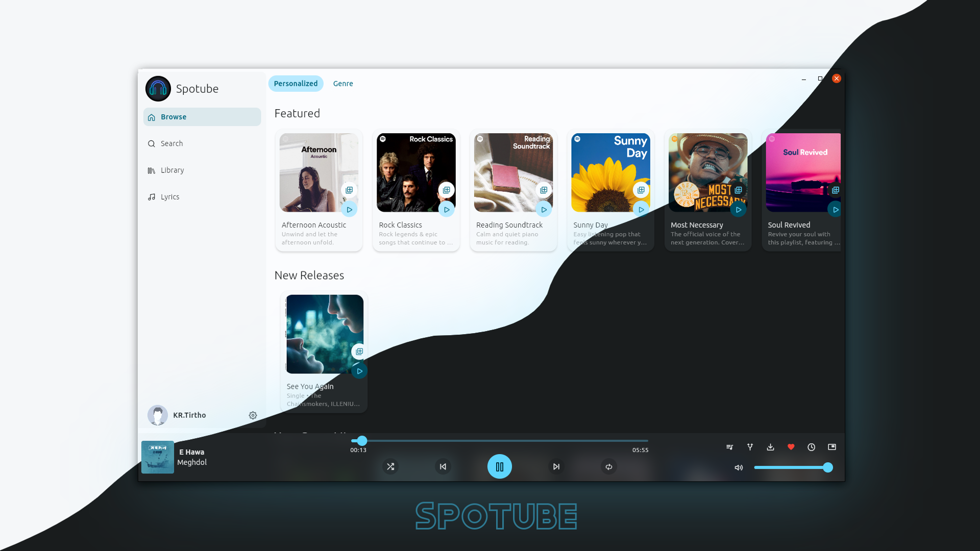980x551 pixels.
Task: Click the shuffle playback icon
Action: coord(390,466)
